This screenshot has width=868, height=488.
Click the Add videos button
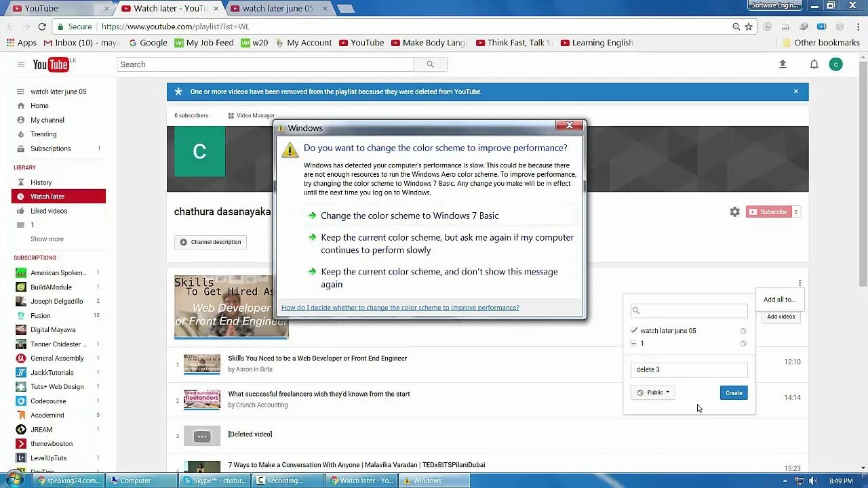point(781,317)
